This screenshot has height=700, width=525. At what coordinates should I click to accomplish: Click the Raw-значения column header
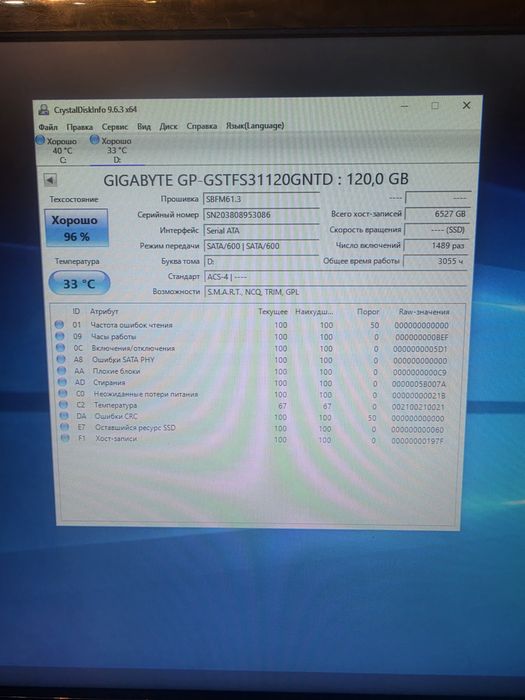click(424, 312)
